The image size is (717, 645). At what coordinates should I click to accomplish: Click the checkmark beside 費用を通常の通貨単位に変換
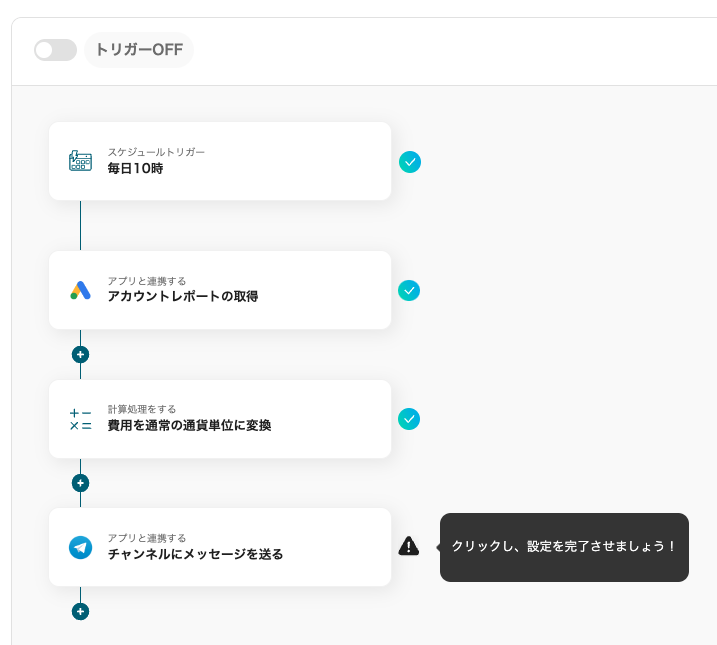point(409,419)
